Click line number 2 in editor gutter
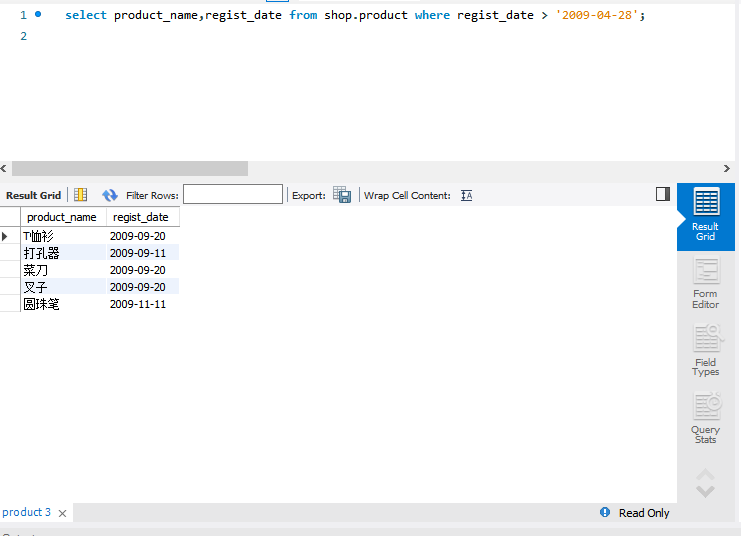This screenshot has height=536, width=741. [x=24, y=36]
